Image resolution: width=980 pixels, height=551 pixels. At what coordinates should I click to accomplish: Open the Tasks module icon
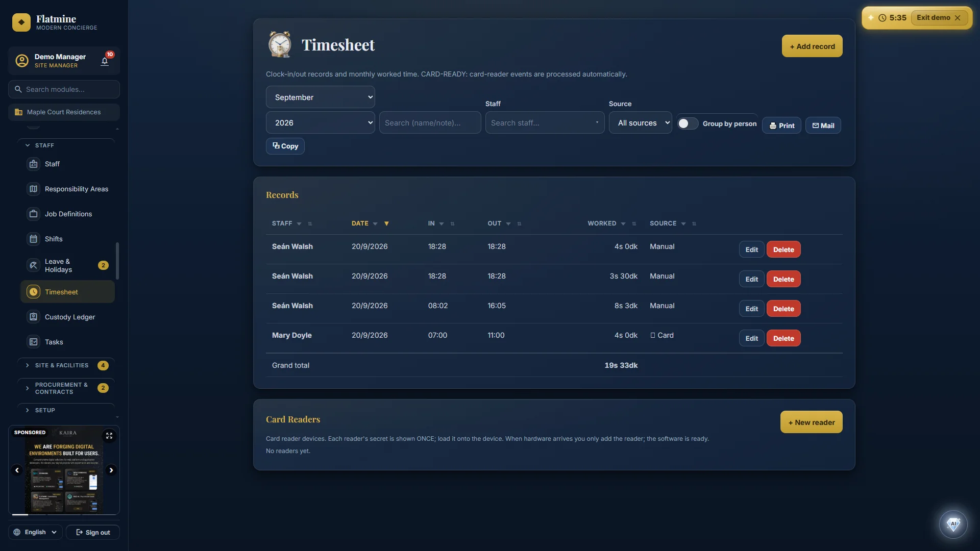pyautogui.click(x=33, y=342)
